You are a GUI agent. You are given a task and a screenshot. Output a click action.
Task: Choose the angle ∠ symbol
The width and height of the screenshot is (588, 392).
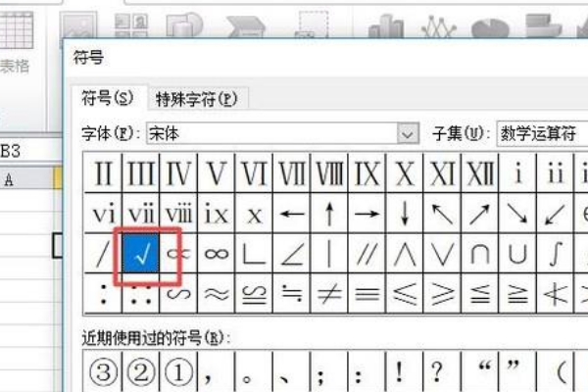pyautogui.click(x=292, y=254)
